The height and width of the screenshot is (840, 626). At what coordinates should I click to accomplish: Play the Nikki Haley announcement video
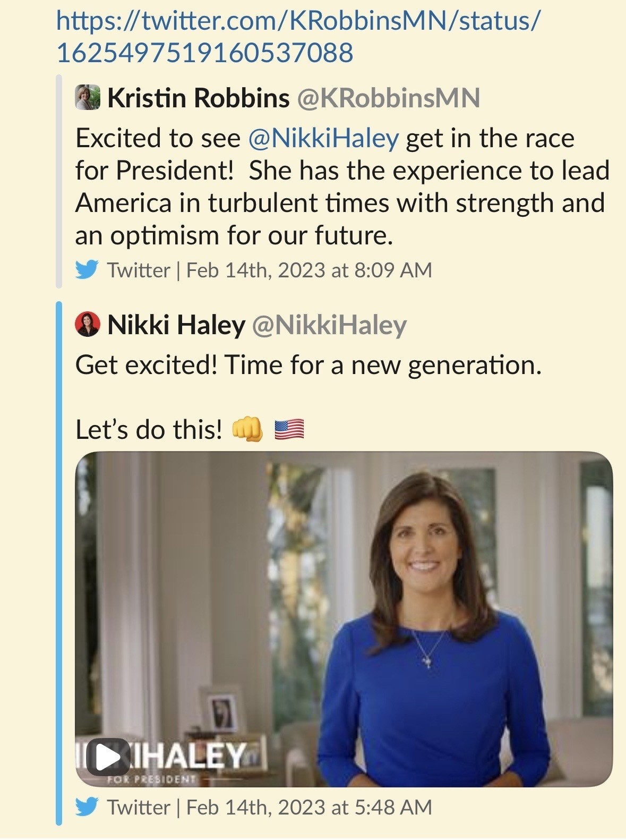108,757
